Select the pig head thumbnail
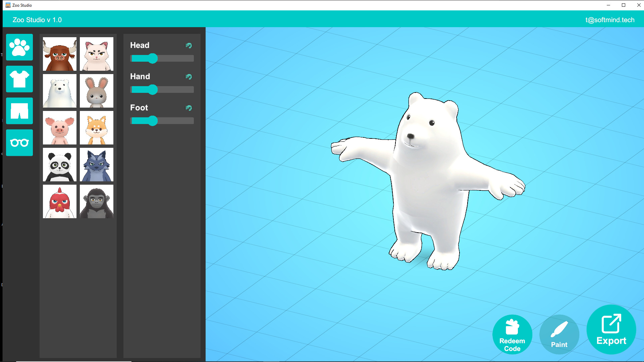Screen dimensions: 644x362 click(x=59, y=128)
